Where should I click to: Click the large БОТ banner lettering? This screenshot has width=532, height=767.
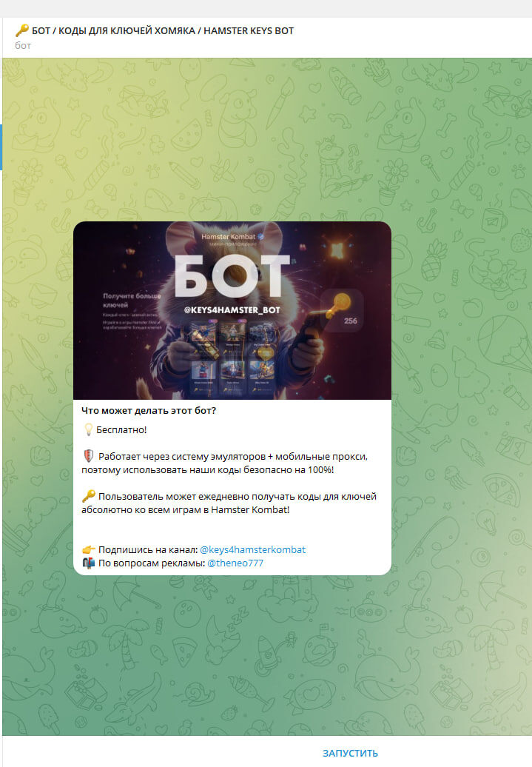232,276
